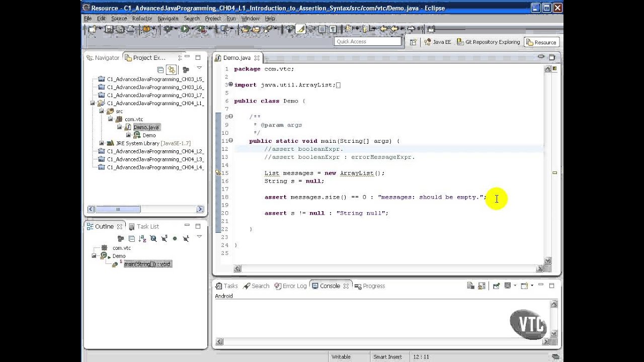Click the Navigator horizontal scrollbar thumb
644x362 pixels.
pyautogui.click(x=118, y=209)
